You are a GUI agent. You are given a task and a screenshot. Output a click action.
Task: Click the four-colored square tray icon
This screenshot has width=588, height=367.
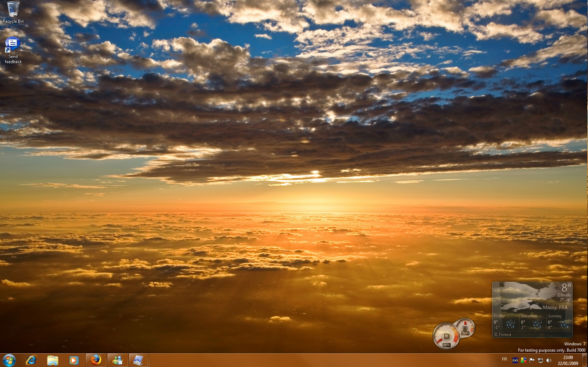pos(524,360)
